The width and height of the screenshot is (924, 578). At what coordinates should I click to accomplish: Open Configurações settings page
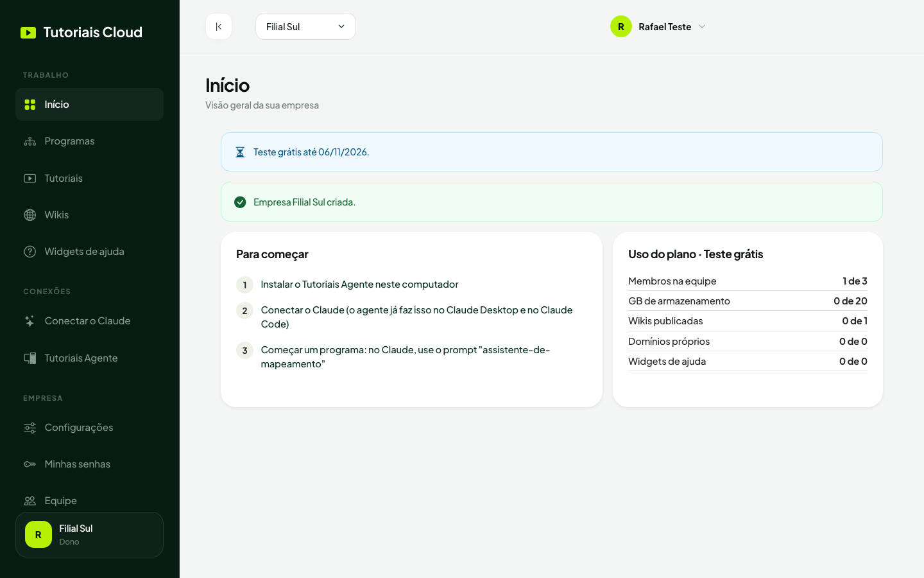89,428
